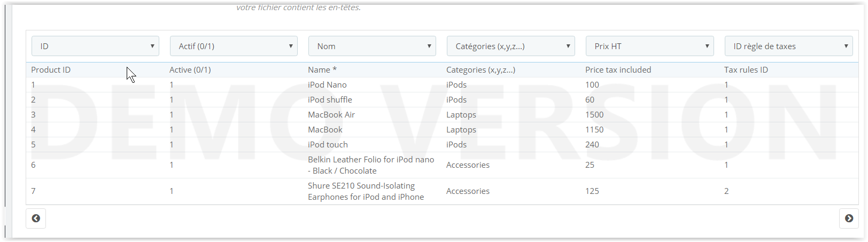Select the iPod Nano name cell
Viewport: 868px width, 242px height.
point(327,85)
